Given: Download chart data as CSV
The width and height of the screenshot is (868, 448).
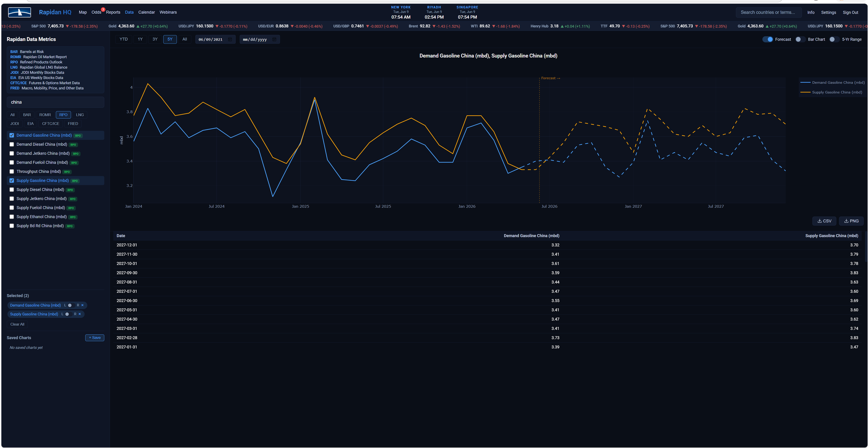Looking at the screenshot, I should [824, 221].
